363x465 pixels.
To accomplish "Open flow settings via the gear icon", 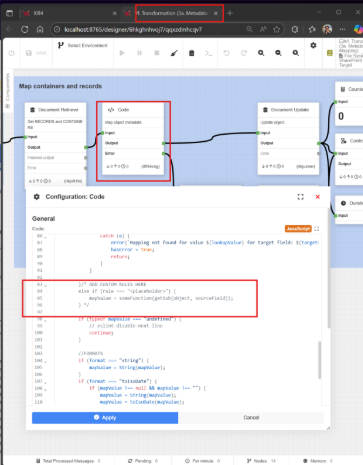I will click(x=313, y=45).
